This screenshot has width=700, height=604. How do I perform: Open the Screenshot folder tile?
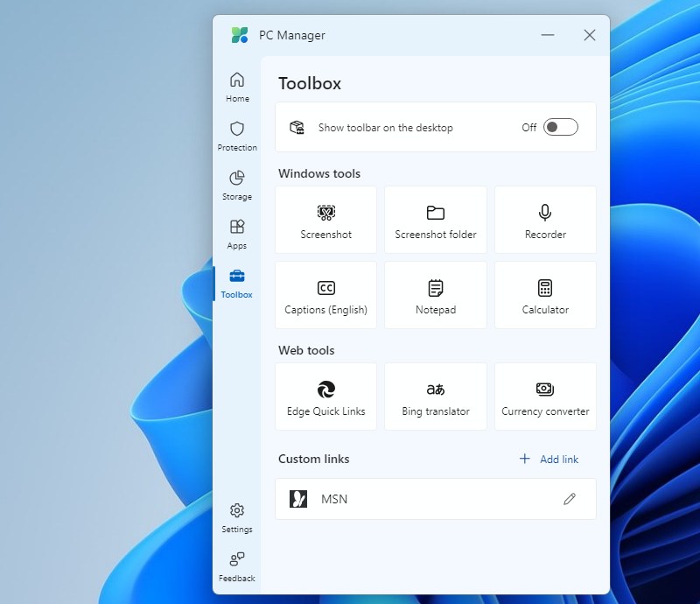[436, 220]
